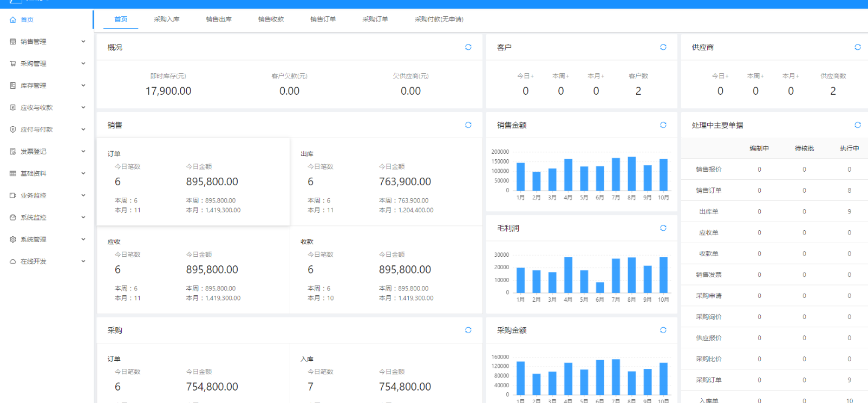This screenshot has height=403, width=868.
Task: Click the 库存管理 sidebar icon
Action: pos(13,86)
